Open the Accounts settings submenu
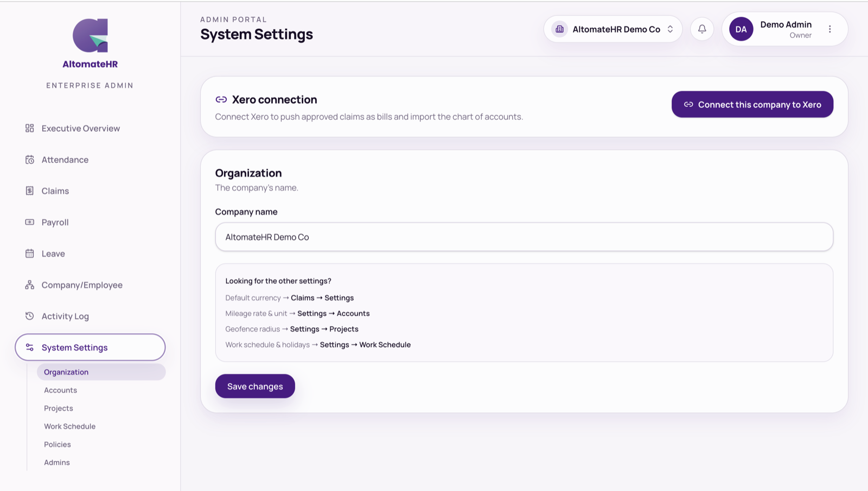 pos(101,390)
